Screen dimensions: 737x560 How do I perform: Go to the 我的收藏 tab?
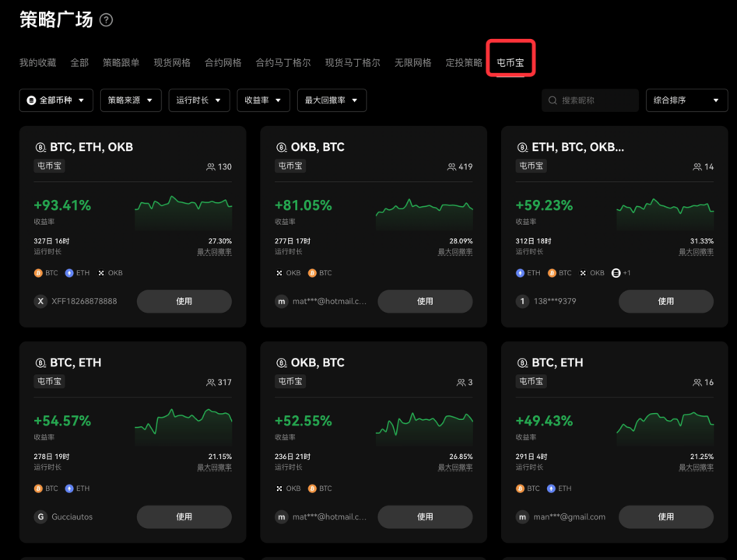37,62
